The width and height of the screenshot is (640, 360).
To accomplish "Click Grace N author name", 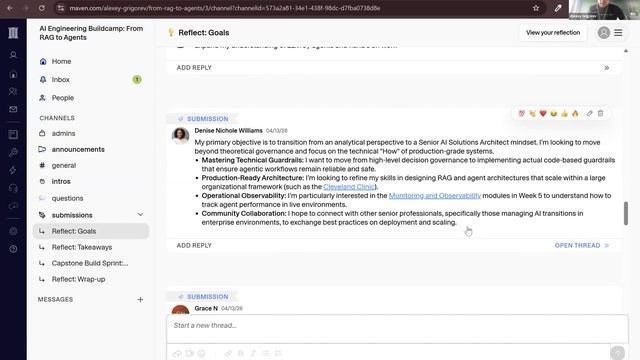I will 206,309.
